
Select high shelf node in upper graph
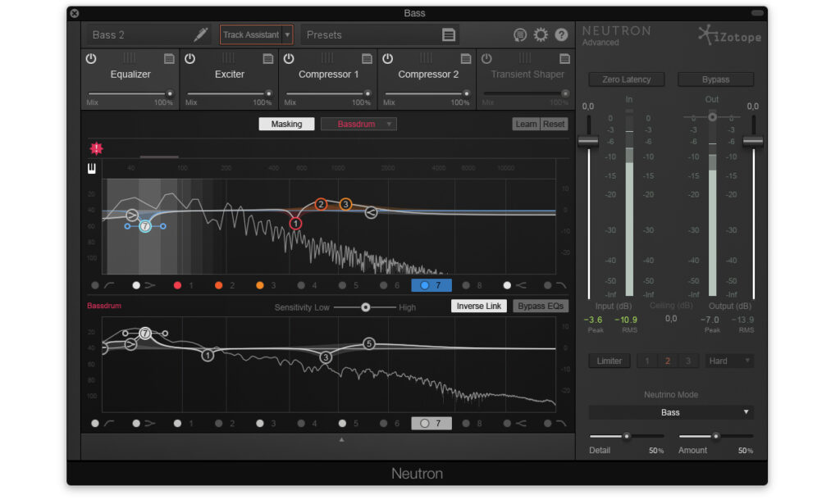coord(371,212)
